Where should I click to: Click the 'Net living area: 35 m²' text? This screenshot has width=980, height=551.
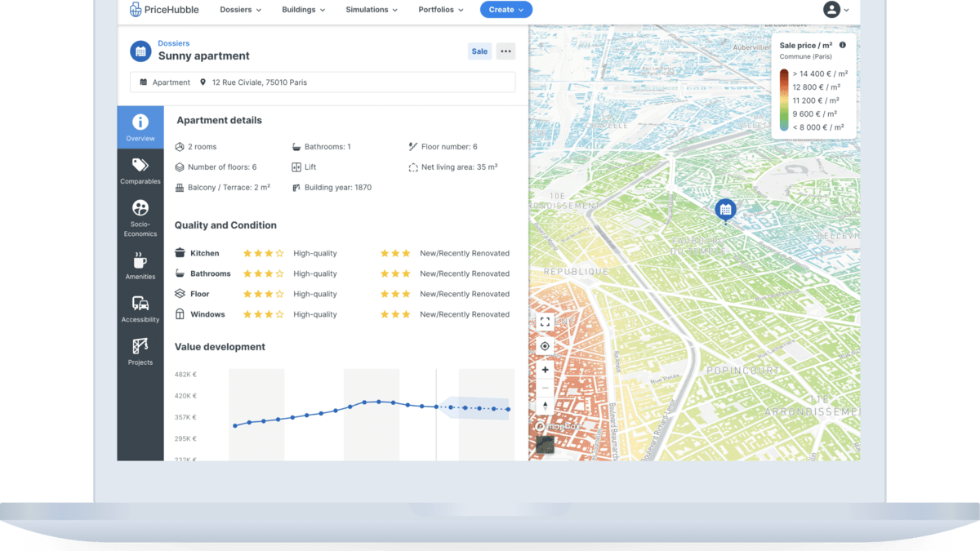[x=459, y=167]
